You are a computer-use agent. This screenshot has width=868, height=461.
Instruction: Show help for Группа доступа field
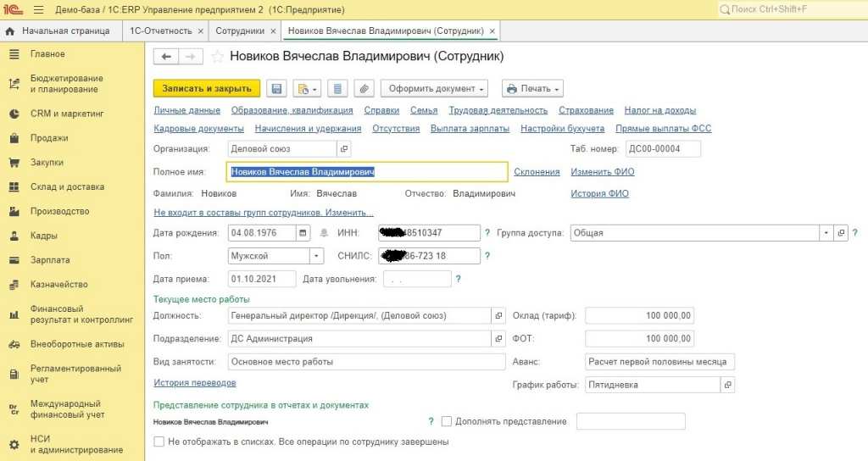[854, 233]
